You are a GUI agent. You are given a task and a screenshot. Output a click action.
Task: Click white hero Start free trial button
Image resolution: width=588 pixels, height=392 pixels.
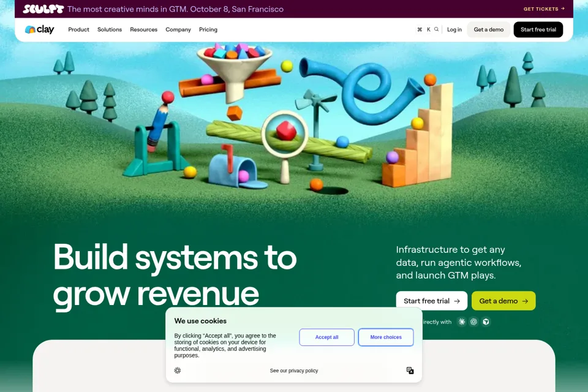[432, 301]
